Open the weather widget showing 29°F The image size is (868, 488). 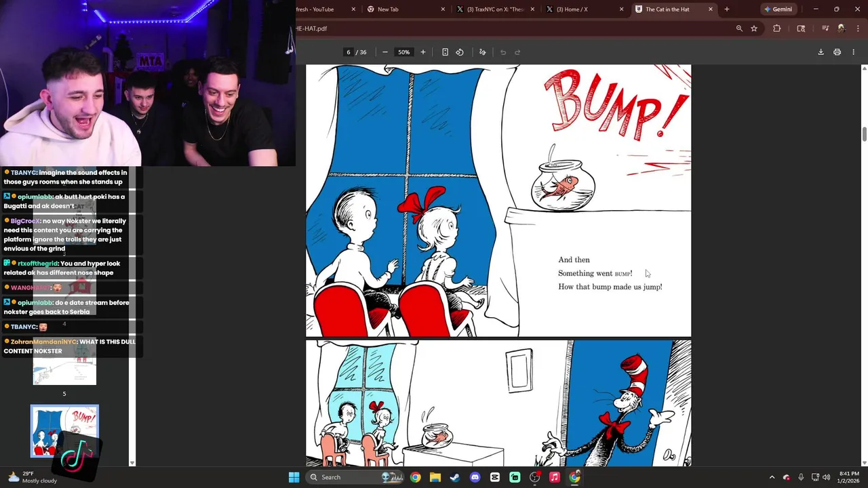pos(31,477)
